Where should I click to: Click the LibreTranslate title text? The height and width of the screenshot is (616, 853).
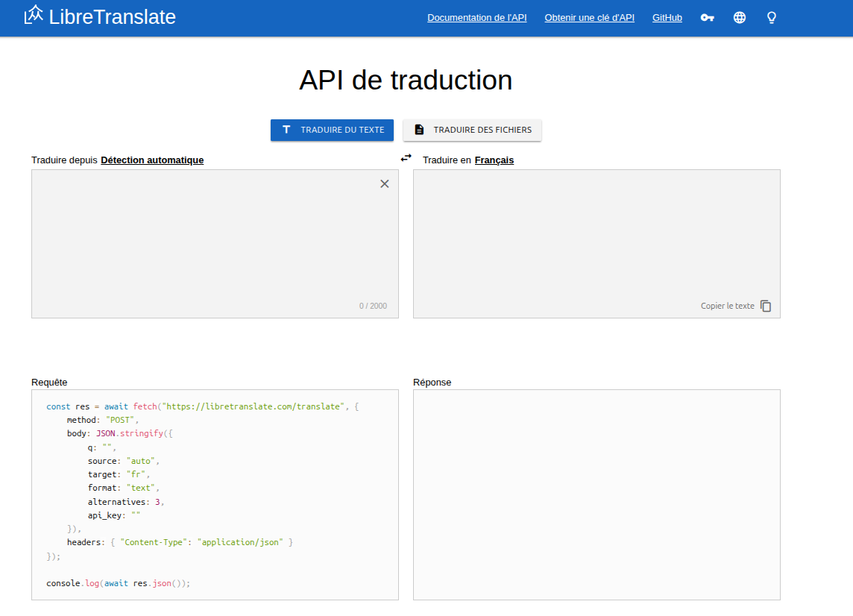tap(112, 16)
